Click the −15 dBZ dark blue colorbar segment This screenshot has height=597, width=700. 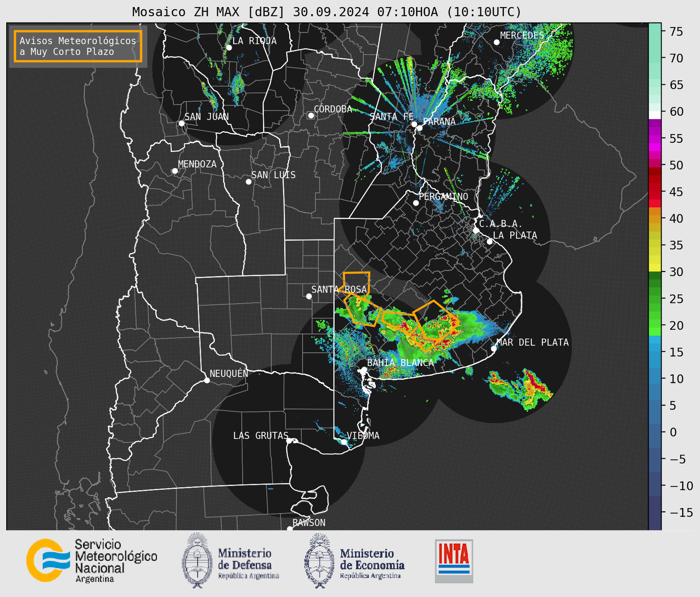click(x=655, y=512)
